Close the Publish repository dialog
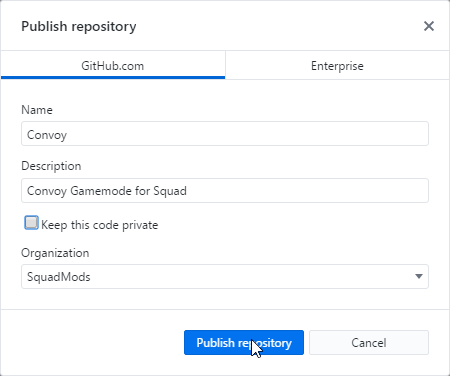Image resolution: width=450 pixels, height=376 pixels. 429,26
